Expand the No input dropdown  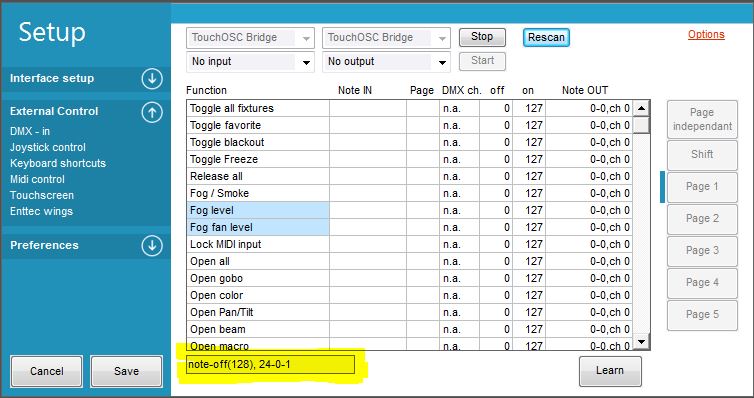pos(250,62)
